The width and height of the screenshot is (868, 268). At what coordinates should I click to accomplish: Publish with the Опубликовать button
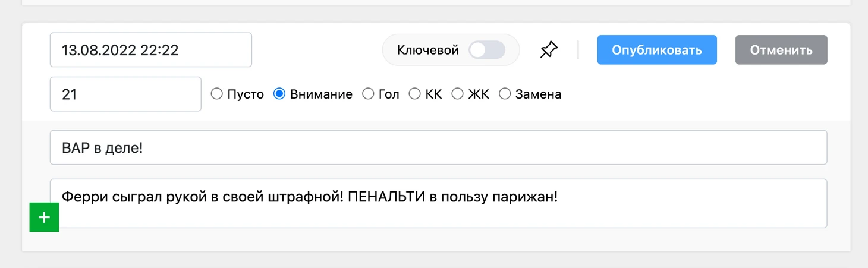point(657,50)
